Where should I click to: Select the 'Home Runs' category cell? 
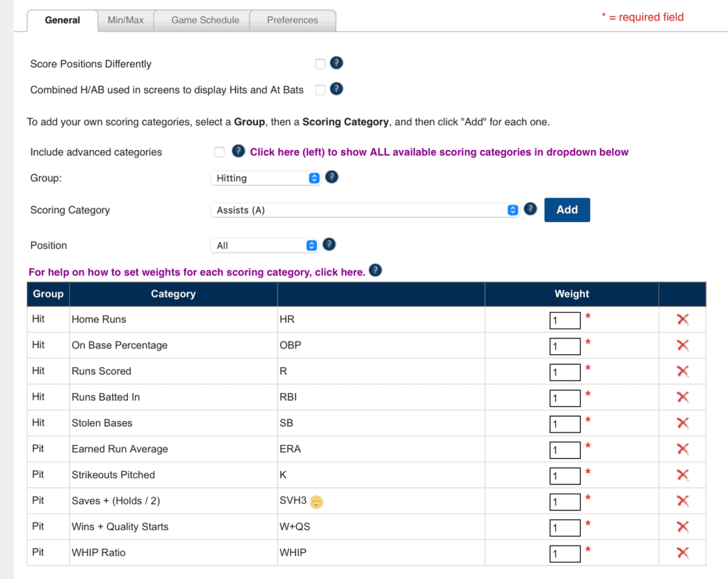pos(173,319)
